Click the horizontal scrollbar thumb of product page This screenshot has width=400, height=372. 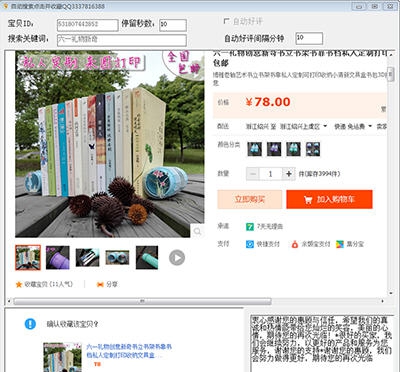142,301
